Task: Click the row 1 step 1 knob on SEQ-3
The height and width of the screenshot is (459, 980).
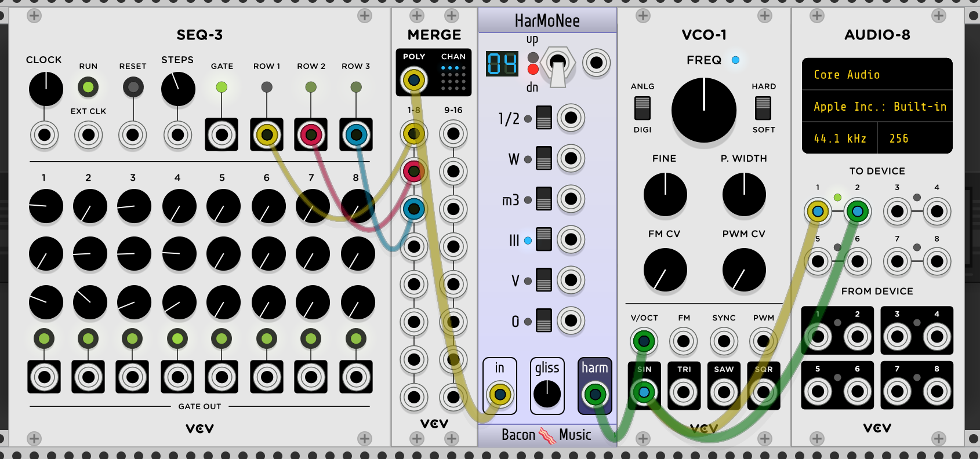Action: [x=46, y=206]
